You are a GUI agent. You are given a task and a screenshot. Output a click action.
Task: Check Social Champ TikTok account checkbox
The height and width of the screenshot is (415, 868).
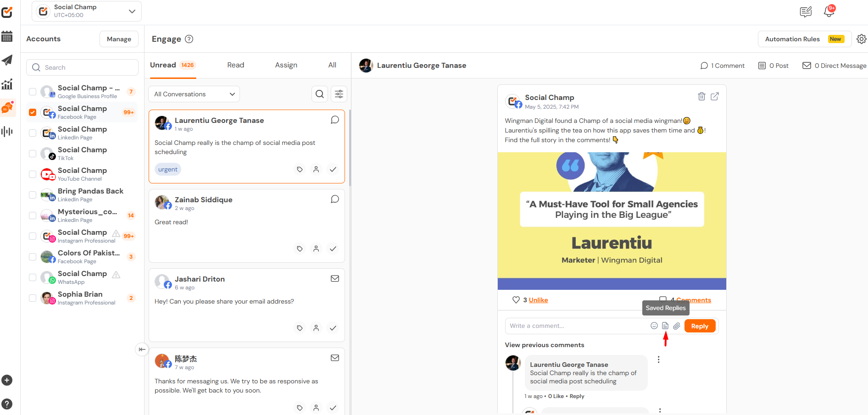click(33, 154)
